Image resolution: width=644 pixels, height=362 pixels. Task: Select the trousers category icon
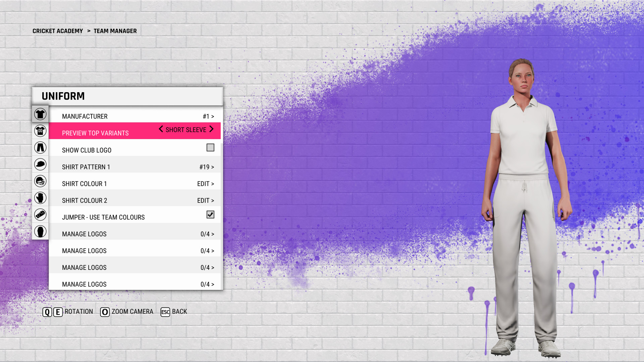(40, 147)
